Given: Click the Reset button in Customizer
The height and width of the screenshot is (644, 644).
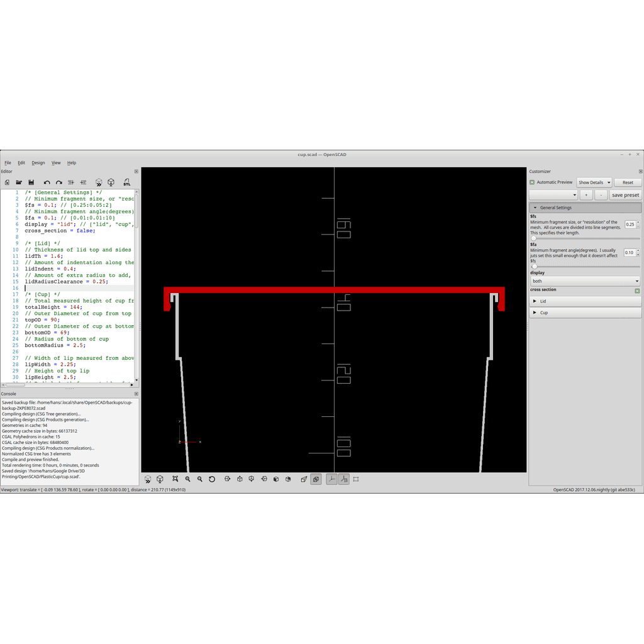Looking at the screenshot, I should click(x=628, y=182).
